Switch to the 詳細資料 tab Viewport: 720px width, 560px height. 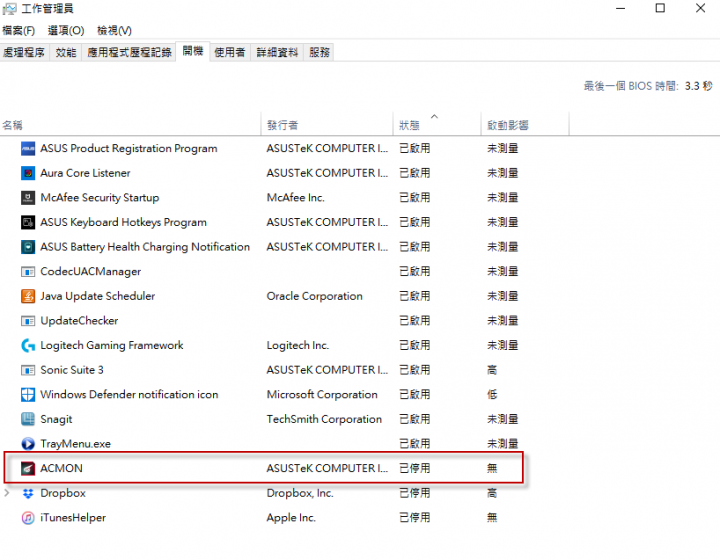coord(277,52)
